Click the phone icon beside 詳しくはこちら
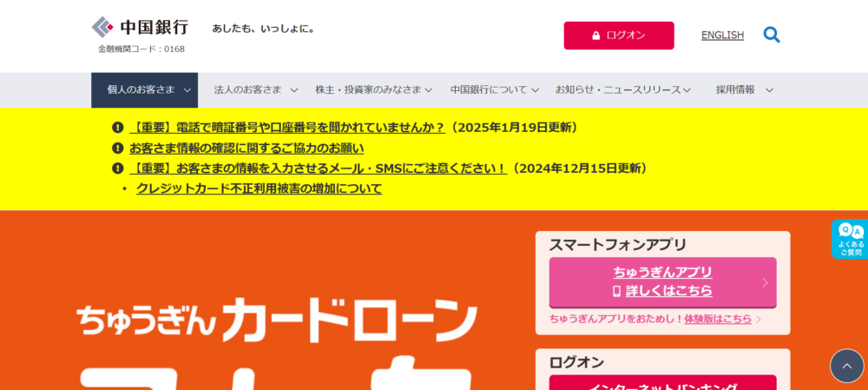The height and width of the screenshot is (390, 868). tap(616, 291)
